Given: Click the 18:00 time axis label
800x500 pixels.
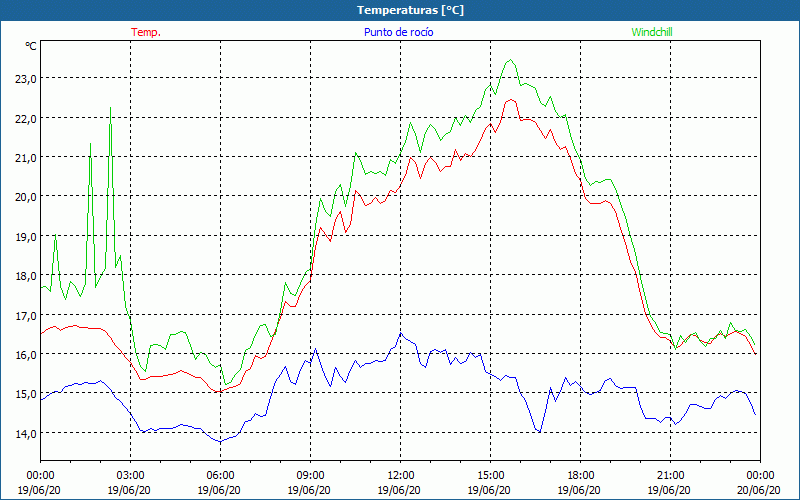Looking at the screenshot, I should tap(580, 476).
